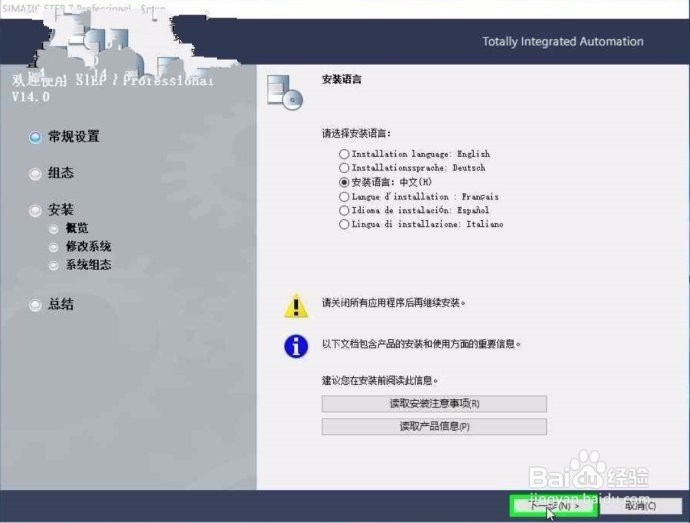Select the 系统组态 sub-step in sidebar
This screenshot has height=523, width=690.
88,265
